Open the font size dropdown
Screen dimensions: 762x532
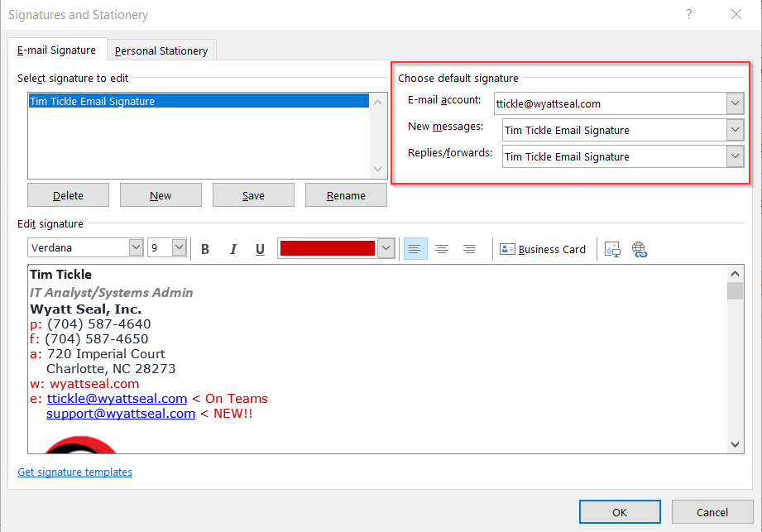click(x=180, y=247)
